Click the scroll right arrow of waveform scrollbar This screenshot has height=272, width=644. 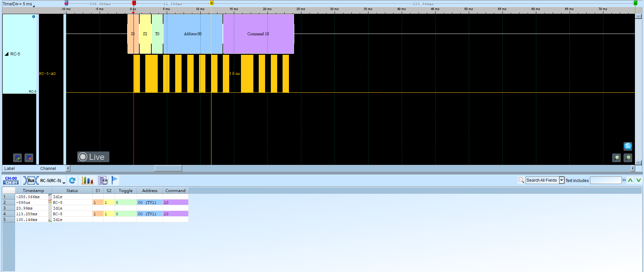[633, 168]
